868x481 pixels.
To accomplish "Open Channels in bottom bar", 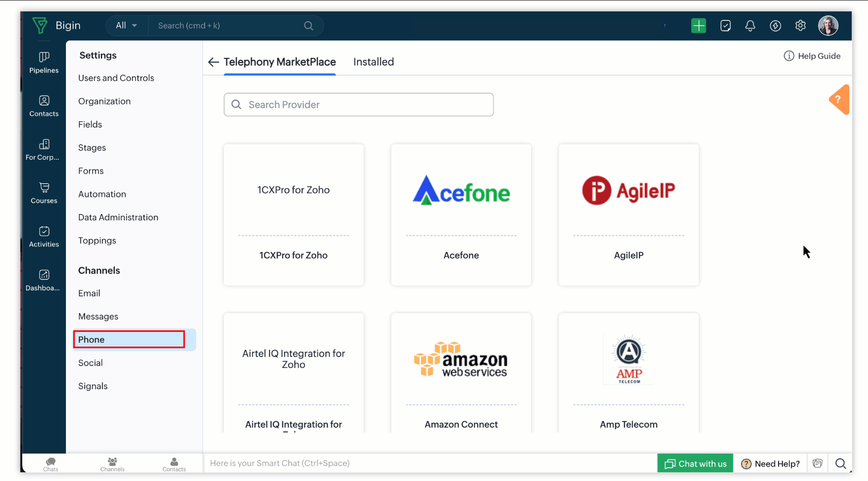I will click(112, 464).
